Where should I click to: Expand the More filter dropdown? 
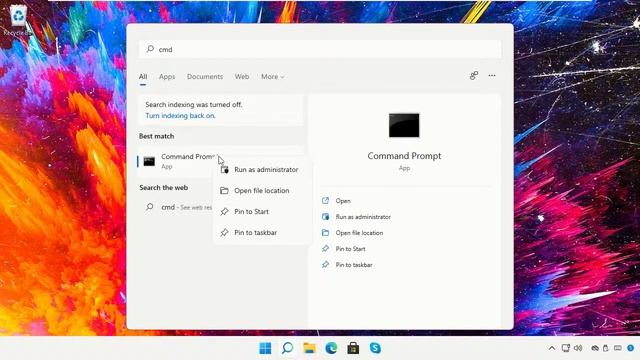[273, 76]
